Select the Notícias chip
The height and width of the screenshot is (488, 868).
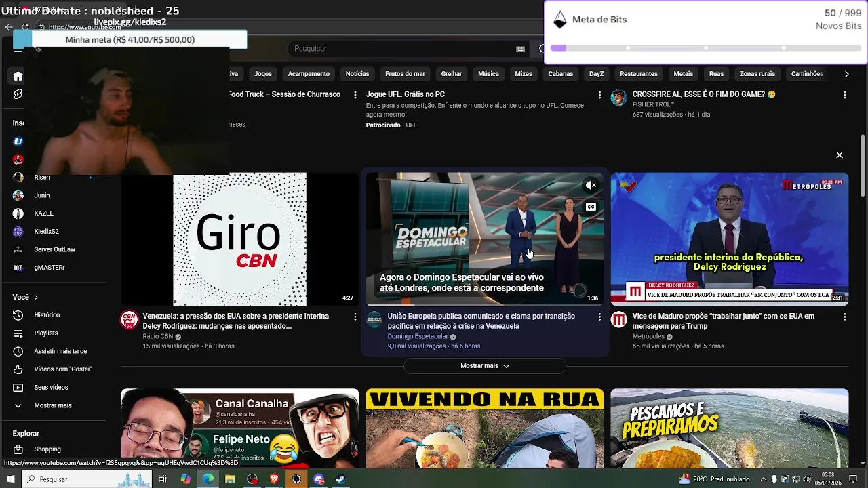pyautogui.click(x=357, y=74)
